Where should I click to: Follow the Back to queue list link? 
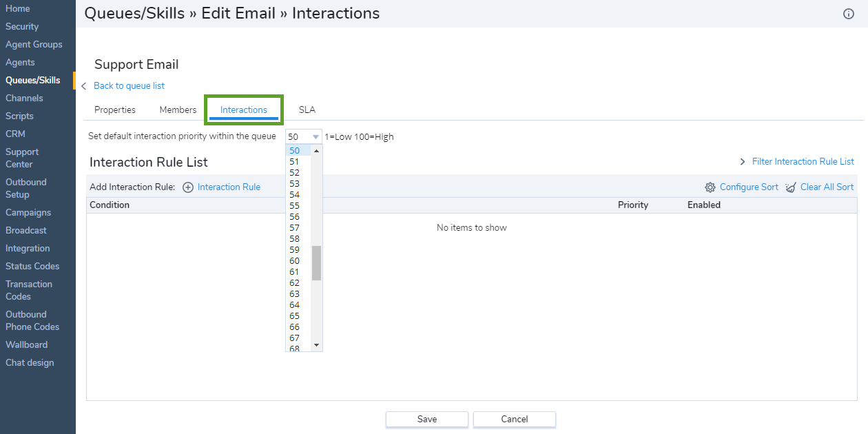(x=129, y=86)
